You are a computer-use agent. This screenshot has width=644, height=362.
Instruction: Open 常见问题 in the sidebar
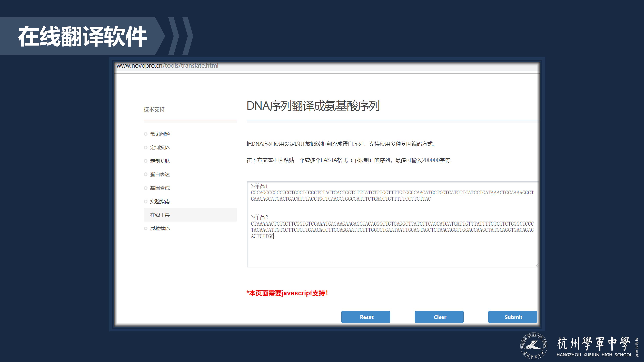[160, 134]
